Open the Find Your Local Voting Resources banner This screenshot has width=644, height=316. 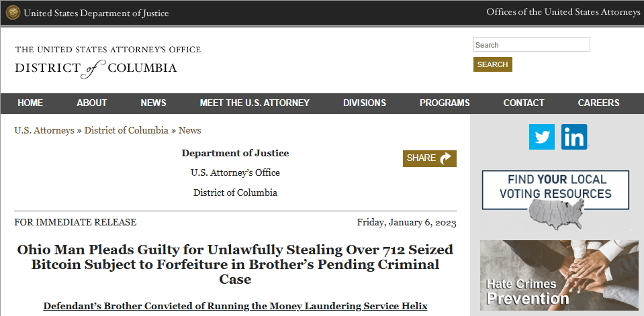click(x=555, y=201)
